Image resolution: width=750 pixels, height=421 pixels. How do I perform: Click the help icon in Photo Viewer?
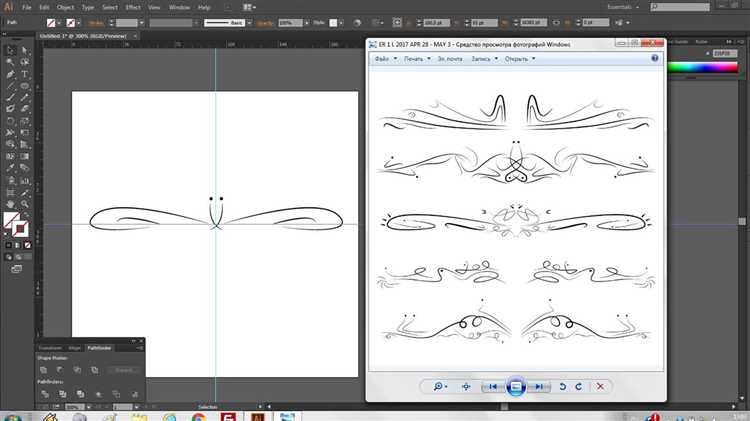point(654,58)
